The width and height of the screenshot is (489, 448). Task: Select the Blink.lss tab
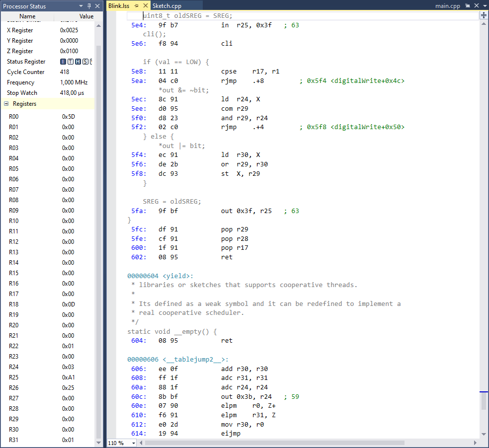[x=119, y=6]
